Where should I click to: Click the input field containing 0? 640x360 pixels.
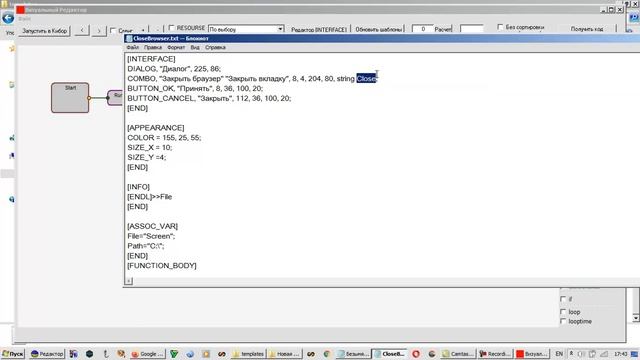pos(422,29)
